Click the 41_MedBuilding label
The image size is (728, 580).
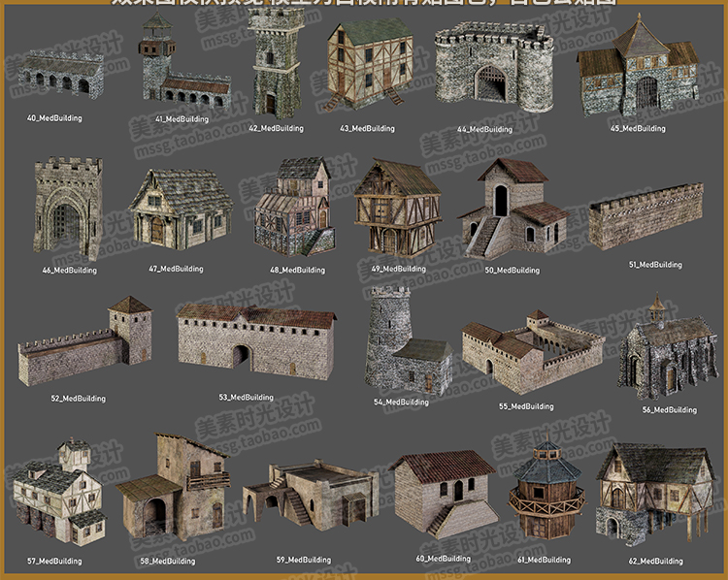(x=182, y=119)
